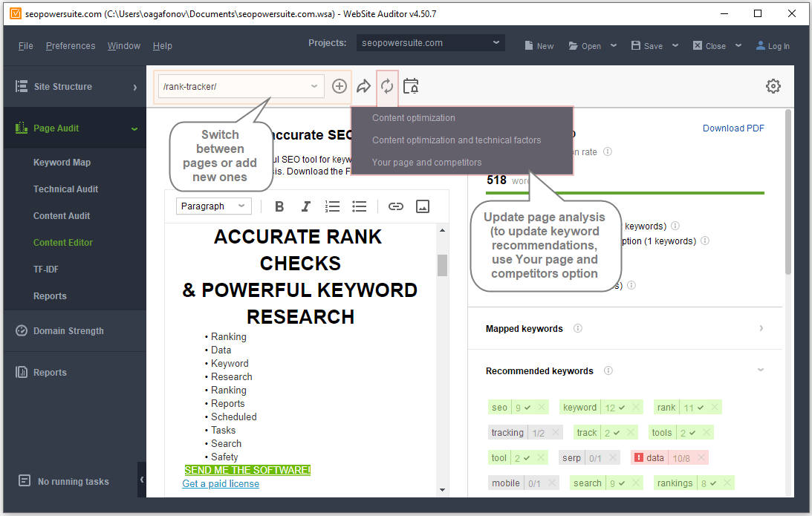Click the add new page plus icon
Screen dimensions: 812x516
tap(339, 86)
